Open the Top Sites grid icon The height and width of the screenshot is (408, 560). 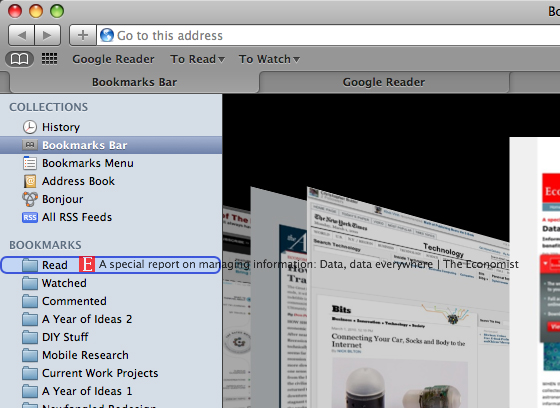pyautogui.click(x=49, y=59)
